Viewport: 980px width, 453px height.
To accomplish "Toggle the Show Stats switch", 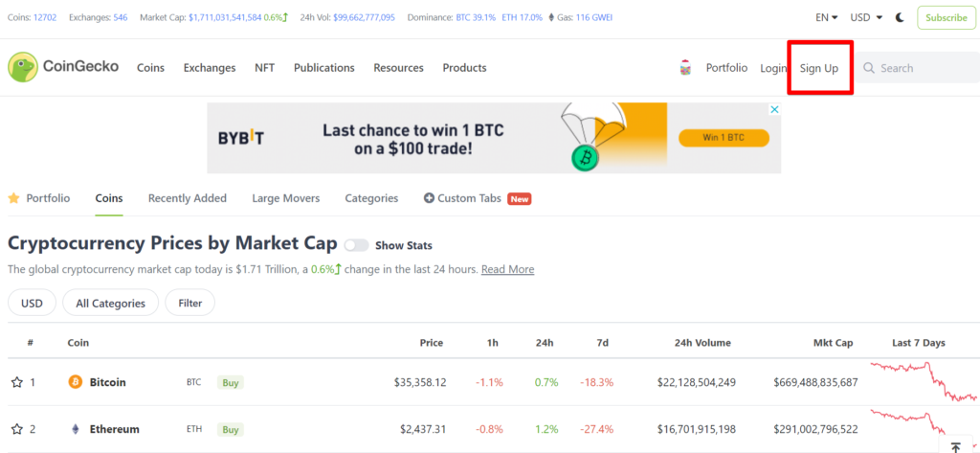I will (x=356, y=245).
